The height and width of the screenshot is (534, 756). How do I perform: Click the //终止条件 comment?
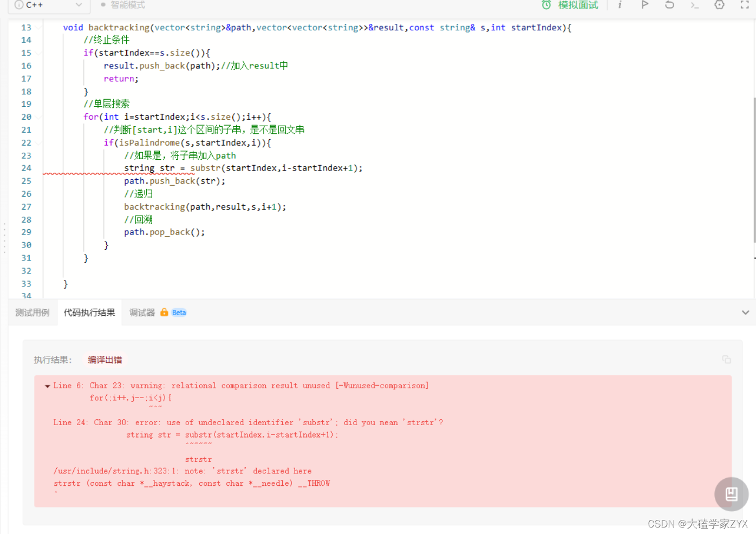[107, 40]
